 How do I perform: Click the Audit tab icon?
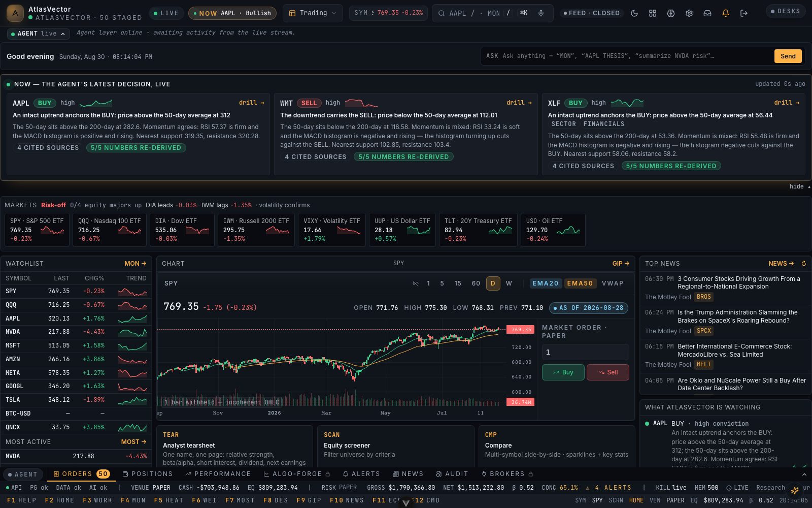click(439, 474)
